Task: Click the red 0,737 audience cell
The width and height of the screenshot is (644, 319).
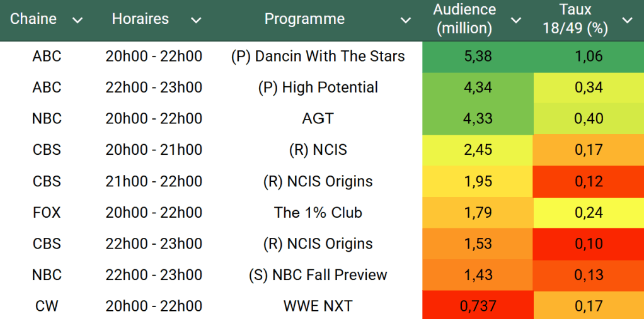Action: pos(478,306)
